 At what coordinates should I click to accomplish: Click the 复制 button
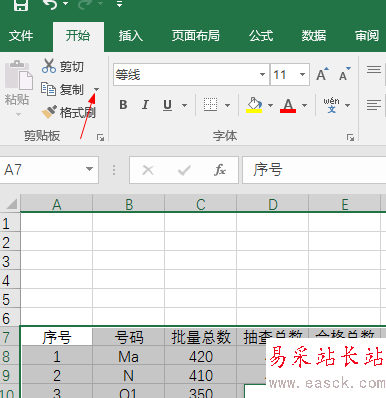coord(62,89)
